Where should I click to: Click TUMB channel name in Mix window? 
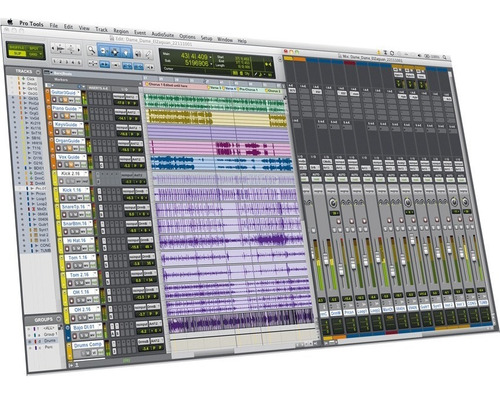tap(483, 303)
